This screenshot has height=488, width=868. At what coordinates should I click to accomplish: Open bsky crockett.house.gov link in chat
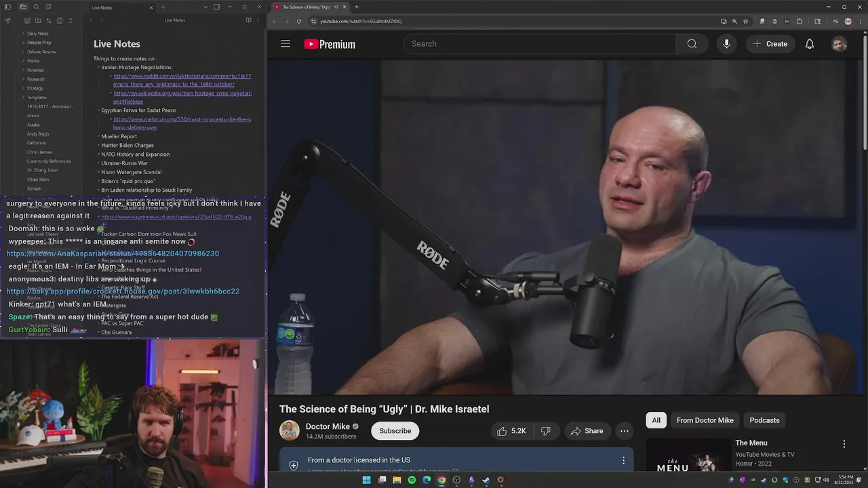tap(123, 291)
